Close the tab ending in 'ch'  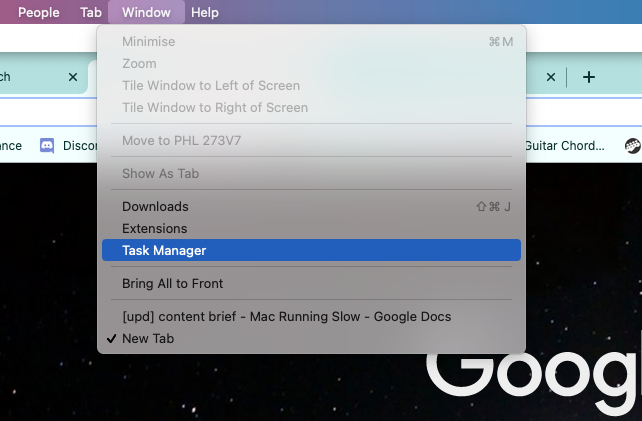click(x=73, y=77)
